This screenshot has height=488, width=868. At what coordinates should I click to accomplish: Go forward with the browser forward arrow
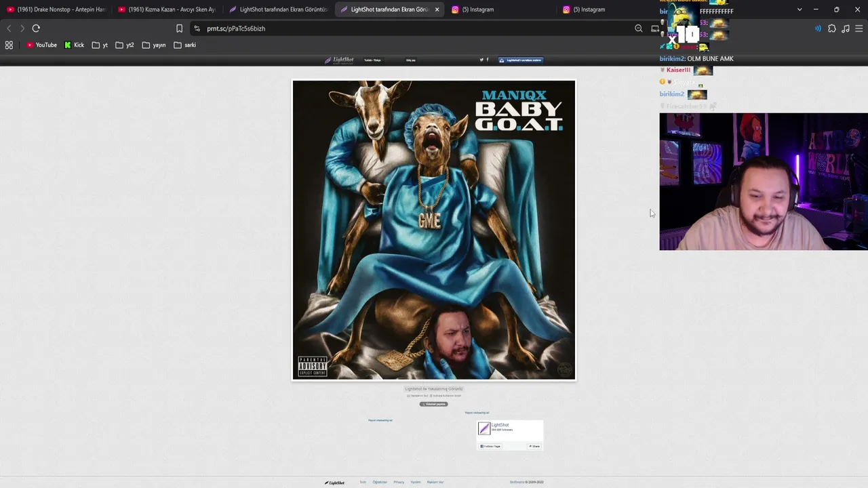coord(22,28)
